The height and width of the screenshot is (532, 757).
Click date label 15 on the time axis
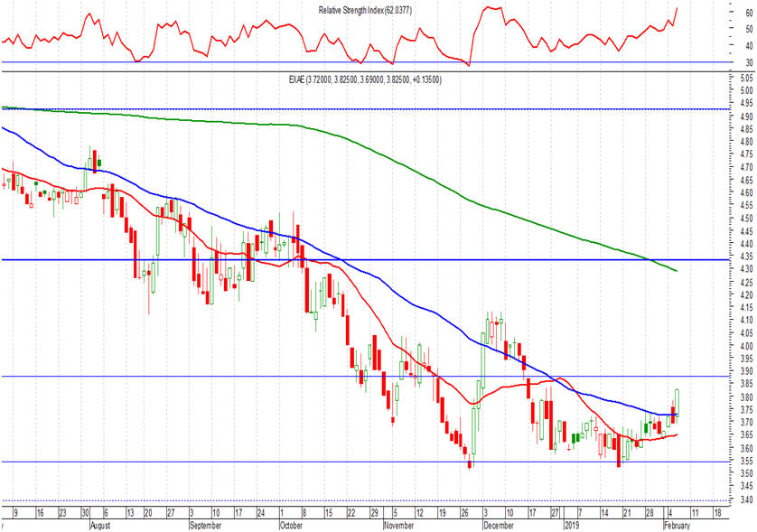point(328,513)
